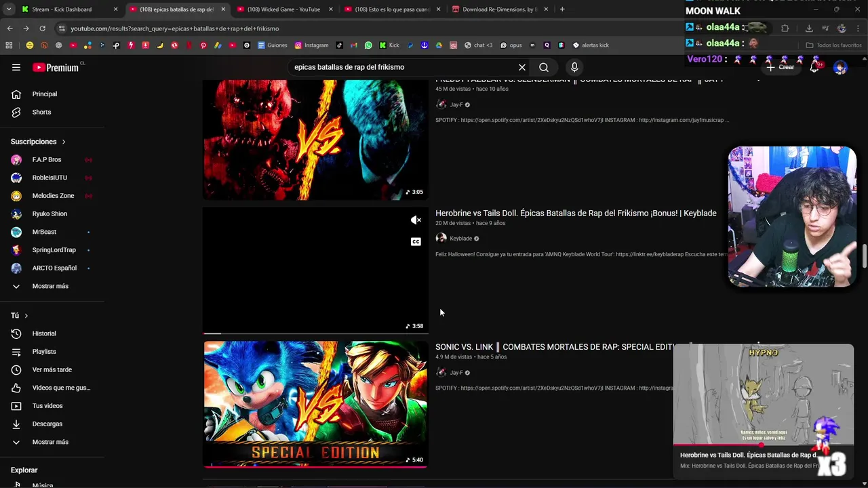The image size is (868, 488).
Task: Open the YouTube hamburger guide menu
Action: pos(16,67)
